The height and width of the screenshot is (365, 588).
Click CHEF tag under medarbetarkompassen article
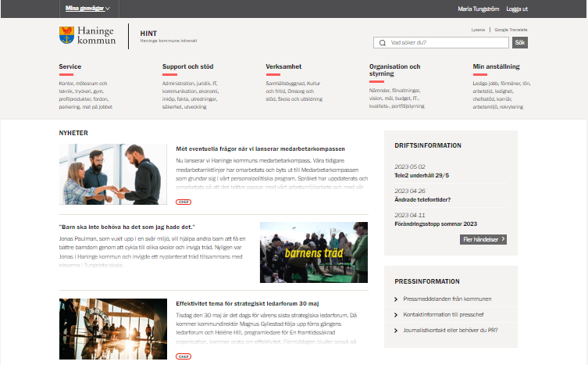coord(184,202)
